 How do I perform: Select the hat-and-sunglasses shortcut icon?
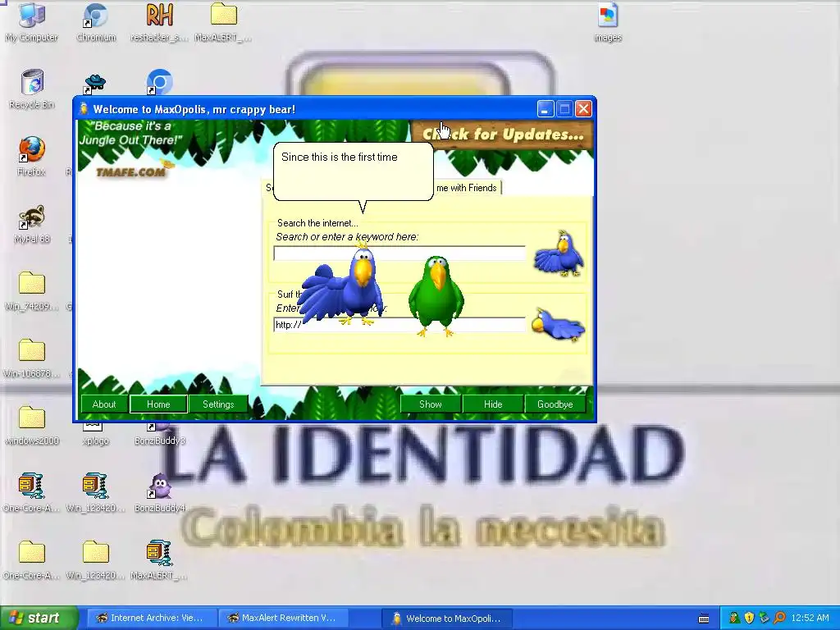pos(95,84)
